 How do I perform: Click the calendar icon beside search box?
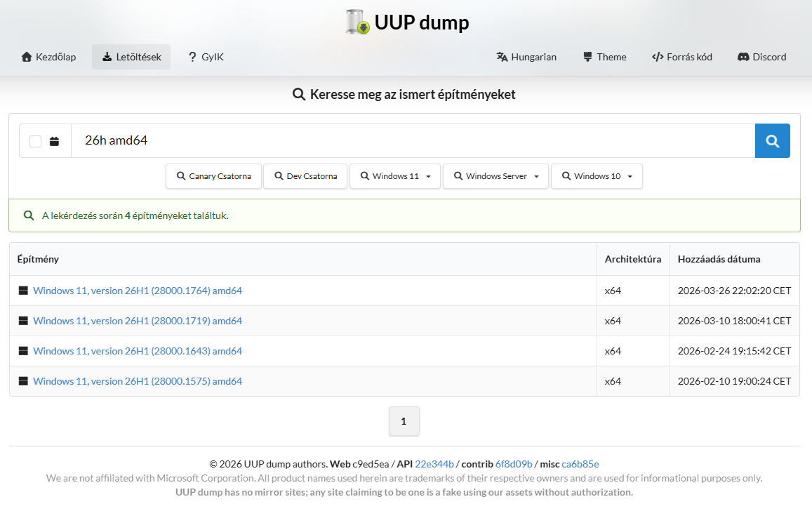pyautogui.click(x=55, y=142)
